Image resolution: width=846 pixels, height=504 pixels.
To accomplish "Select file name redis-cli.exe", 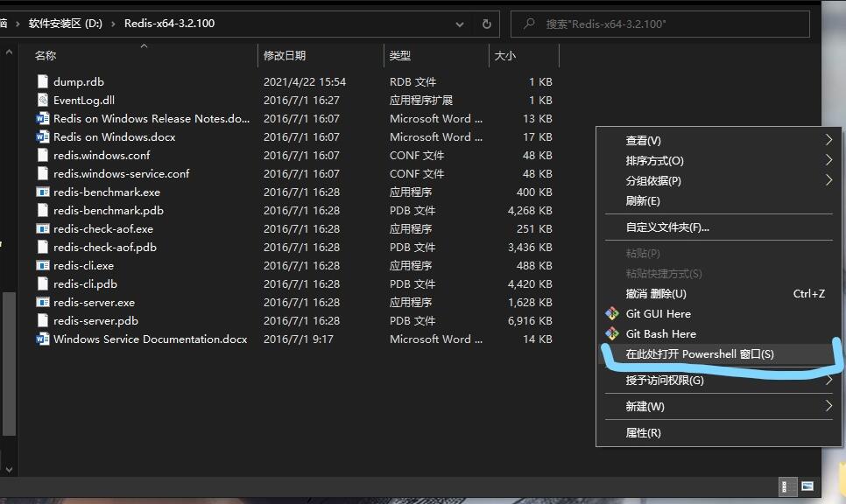I will tap(83, 266).
